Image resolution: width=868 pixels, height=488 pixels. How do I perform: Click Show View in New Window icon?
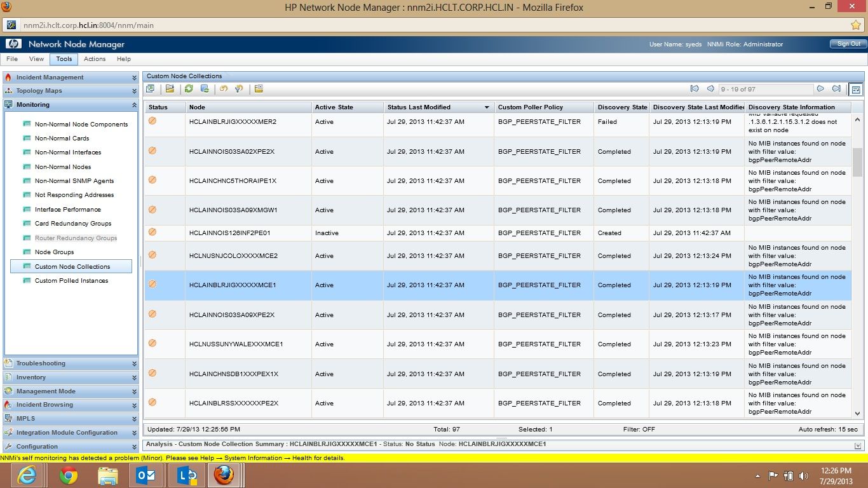click(x=150, y=89)
